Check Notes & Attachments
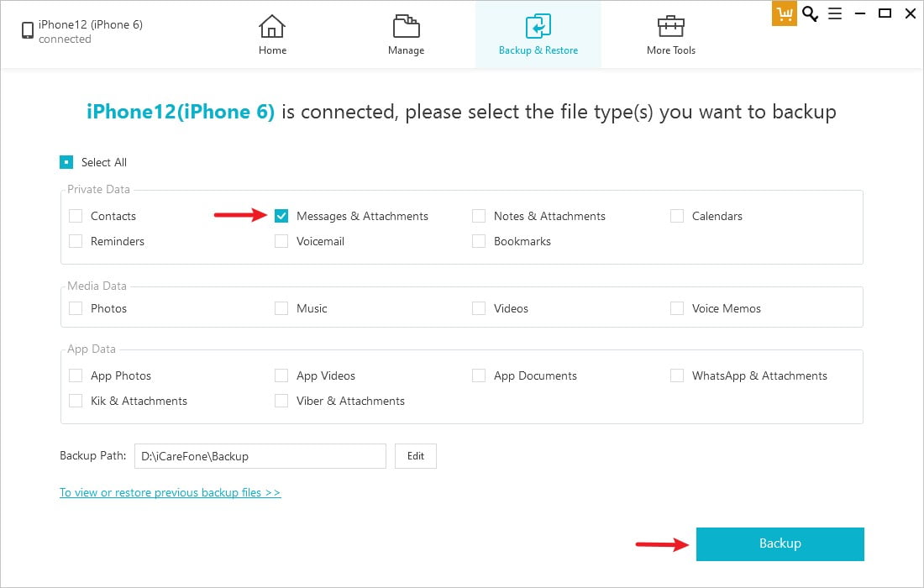Viewport: 924px width, 588px height. (479, 216)
